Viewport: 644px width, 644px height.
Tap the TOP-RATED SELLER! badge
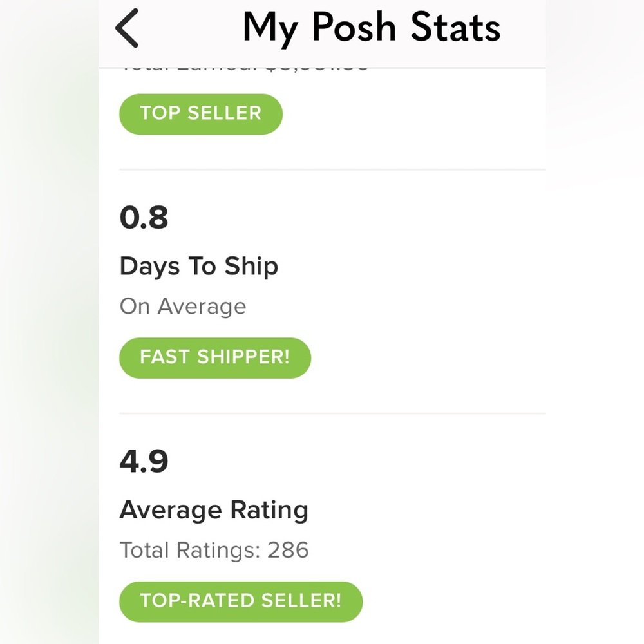pyautogui.click(x=241, y=601)
